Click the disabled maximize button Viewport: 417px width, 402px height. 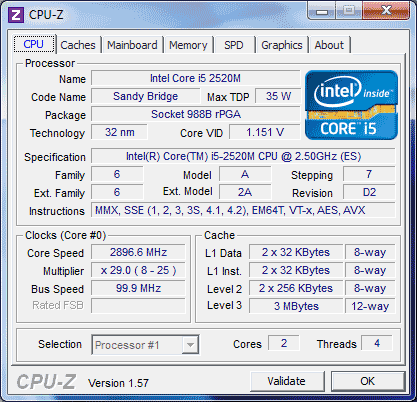point(349,11)
